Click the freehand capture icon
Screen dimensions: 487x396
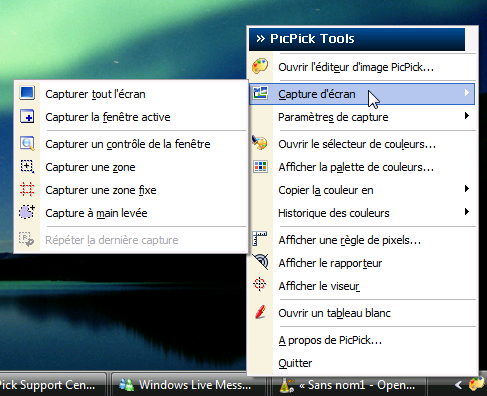[x=27, y=212]
